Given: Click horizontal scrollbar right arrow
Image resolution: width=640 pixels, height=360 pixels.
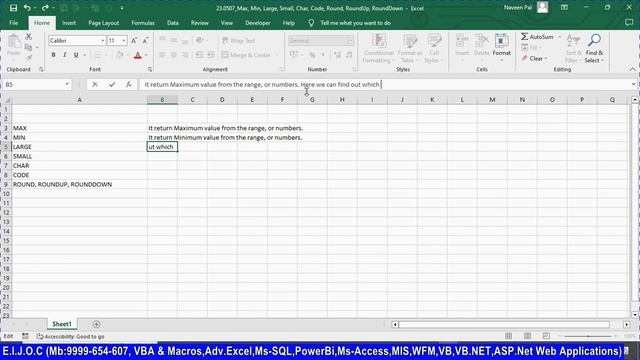Looking at the screenshot, I should [x=627, y=324].
